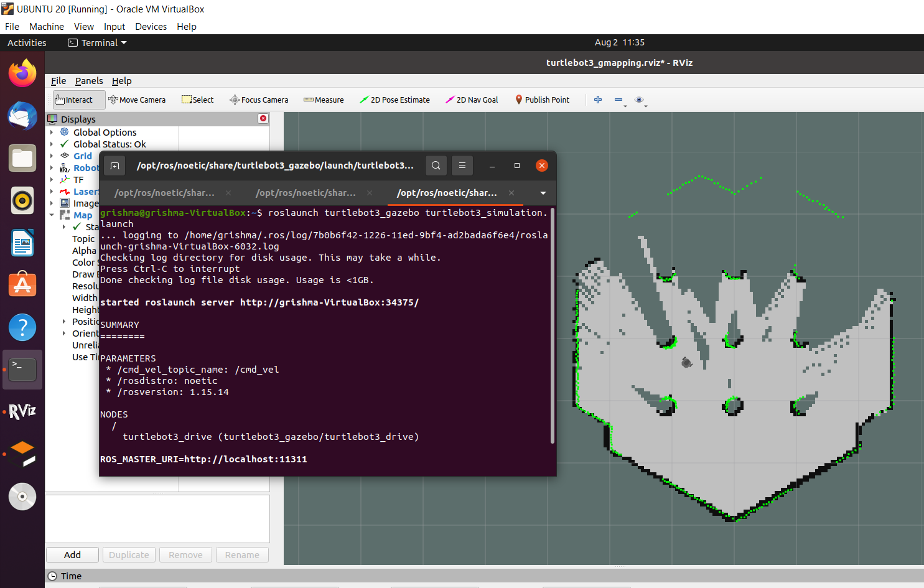Switch to the first terminal tab
Screen dimensions: 924x588
[x=165, y=193]
